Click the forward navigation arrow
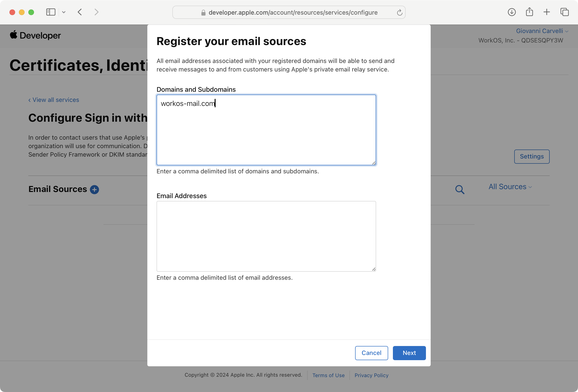 [97, 12]
